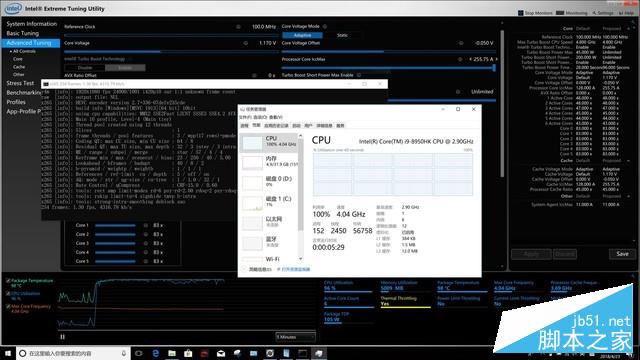Select Other under Advanced Tuning
The height and width of the screenshot is (360, 640).
tap(18, 75)
